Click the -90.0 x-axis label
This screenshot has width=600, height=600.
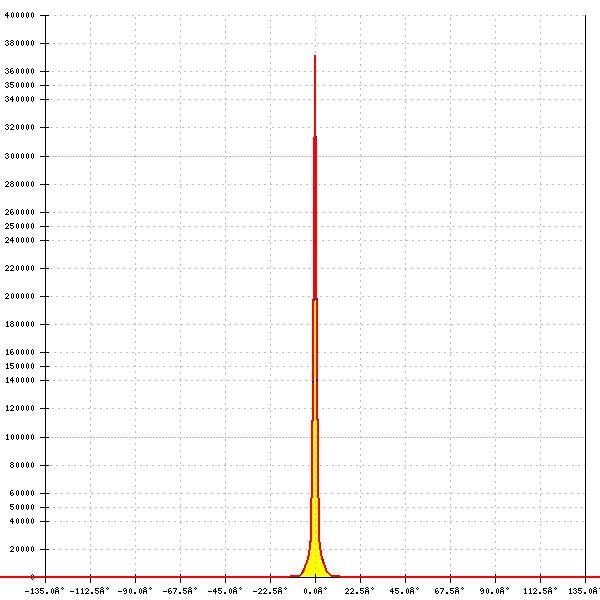[135, 591]
